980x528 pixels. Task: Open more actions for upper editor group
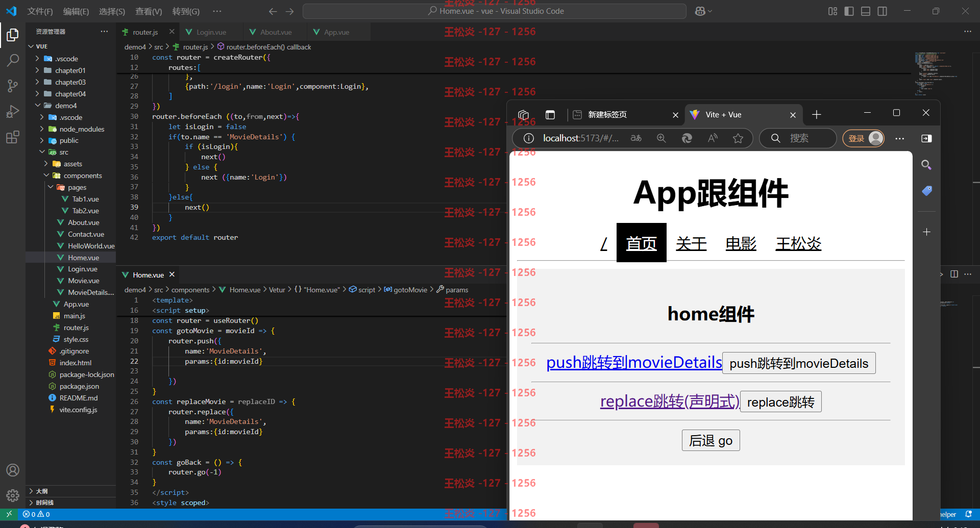[968, 32]
